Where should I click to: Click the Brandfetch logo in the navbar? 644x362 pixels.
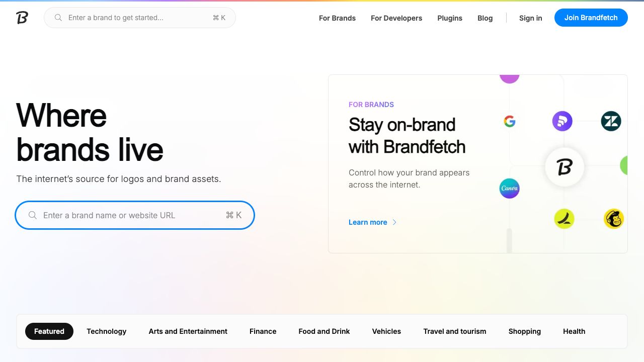coord(21,17)
